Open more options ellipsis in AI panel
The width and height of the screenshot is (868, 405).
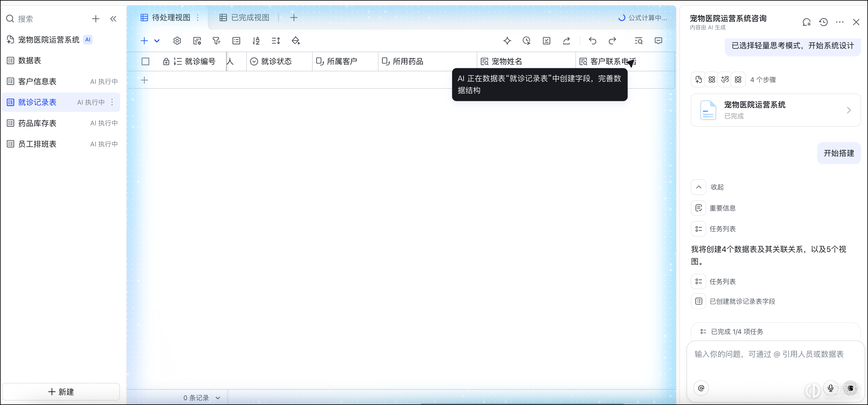pos(840,22)
